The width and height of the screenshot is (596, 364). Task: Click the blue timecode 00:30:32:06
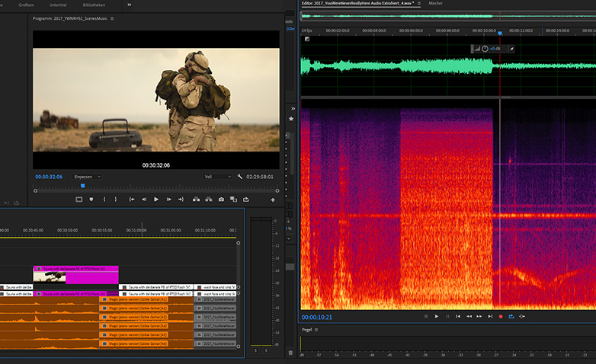(49, 177)
